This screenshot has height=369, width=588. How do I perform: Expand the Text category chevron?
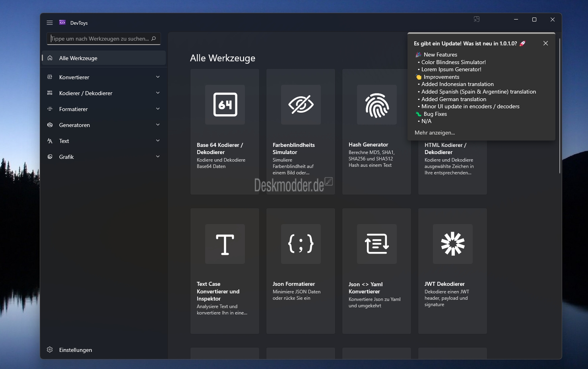pyautogui.click(x=158, y=141)
